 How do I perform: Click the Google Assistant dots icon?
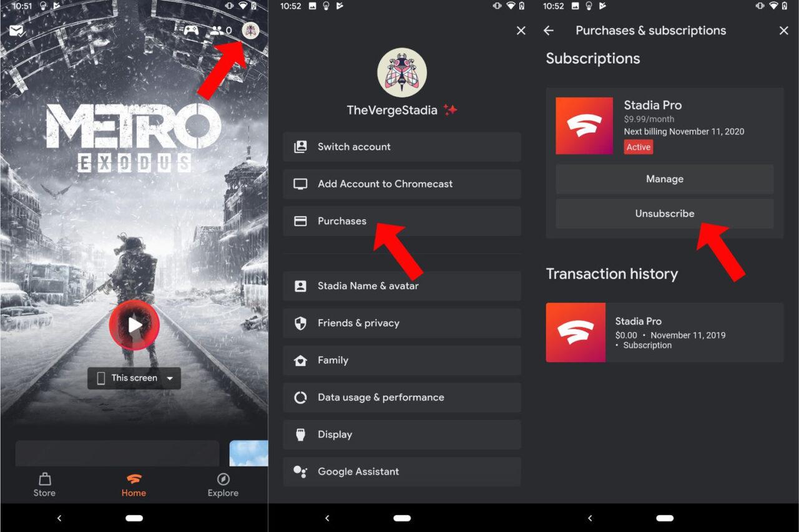(300, 472)
